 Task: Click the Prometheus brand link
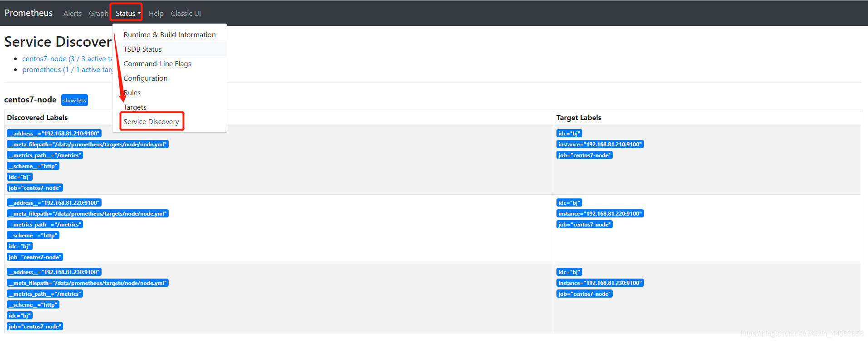(x=29, y=13)
